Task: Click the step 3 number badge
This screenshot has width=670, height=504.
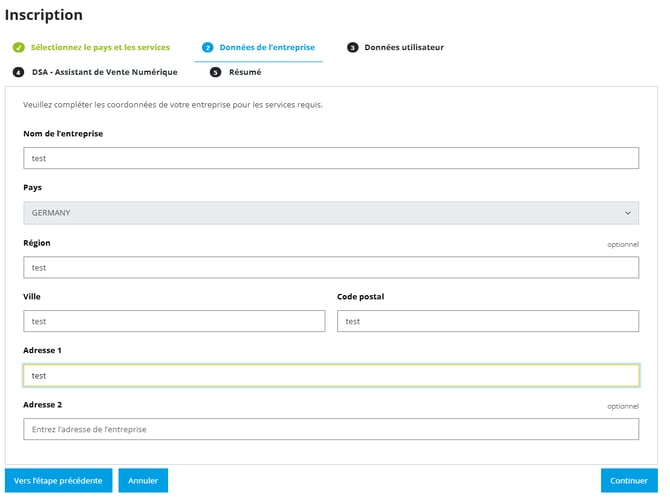Action: click(353, 47)
